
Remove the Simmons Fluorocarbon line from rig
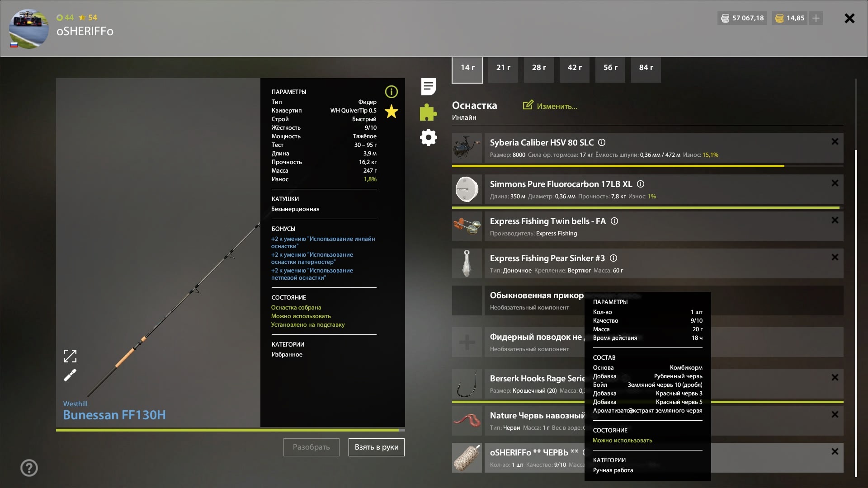click(835, 183)
